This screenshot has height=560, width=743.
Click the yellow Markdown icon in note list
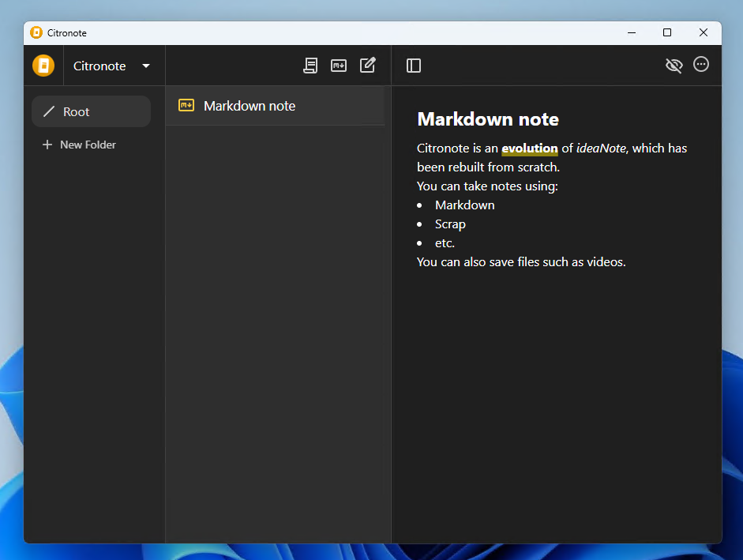pyautogui.click(x=186, y=105)
